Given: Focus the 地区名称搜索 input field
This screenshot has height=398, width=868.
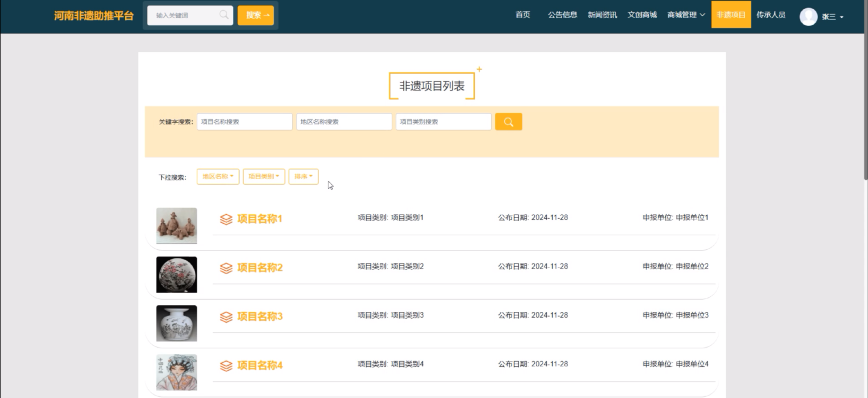Looking at the screenshot, I should (344, 122).
